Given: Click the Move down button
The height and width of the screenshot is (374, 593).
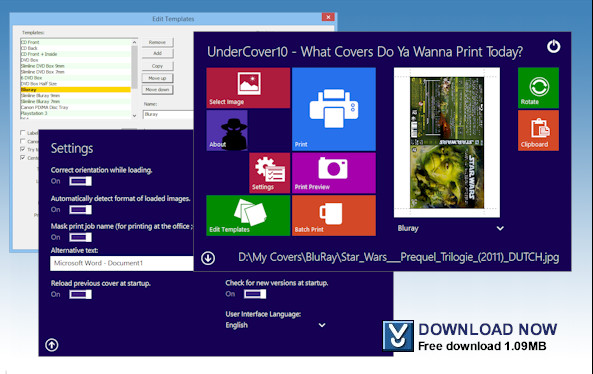Looking at the screenshot, I should [157, 90].
